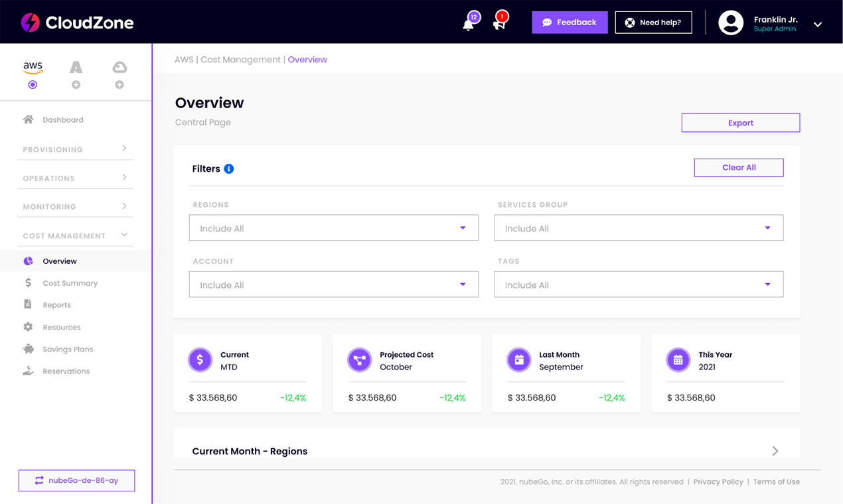Open the Account dropdown
This screenshot has width=843, height=504.
point(334,284)
